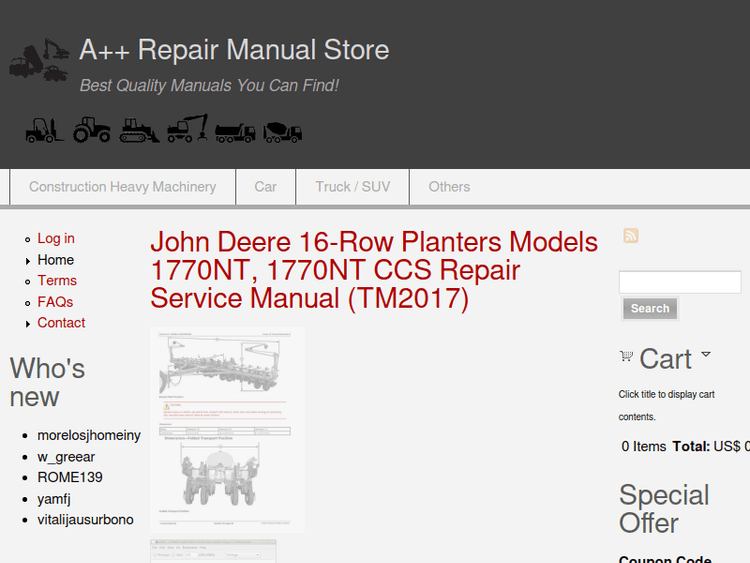Click the site logo with machinery

39,61
